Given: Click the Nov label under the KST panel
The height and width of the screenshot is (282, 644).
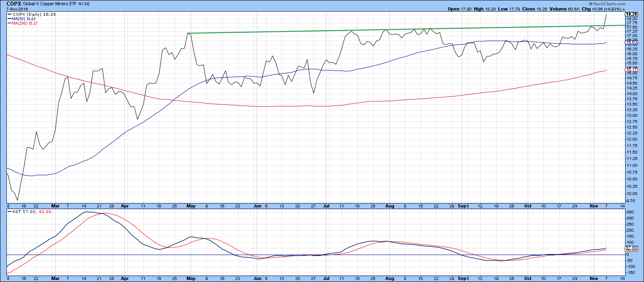Looking at the screenshot, I should 594,278.
